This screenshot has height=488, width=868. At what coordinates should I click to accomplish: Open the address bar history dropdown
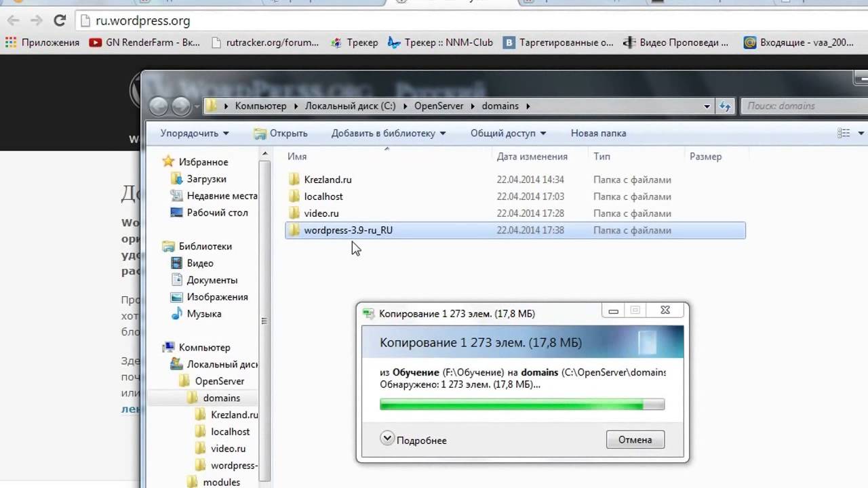point(707,106)
